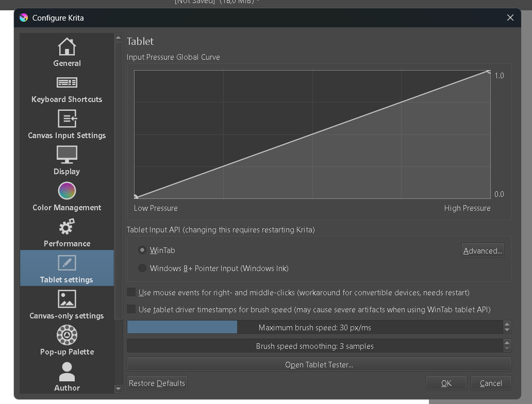
Task: Confirm settings with OK
Action: (446, 383)
